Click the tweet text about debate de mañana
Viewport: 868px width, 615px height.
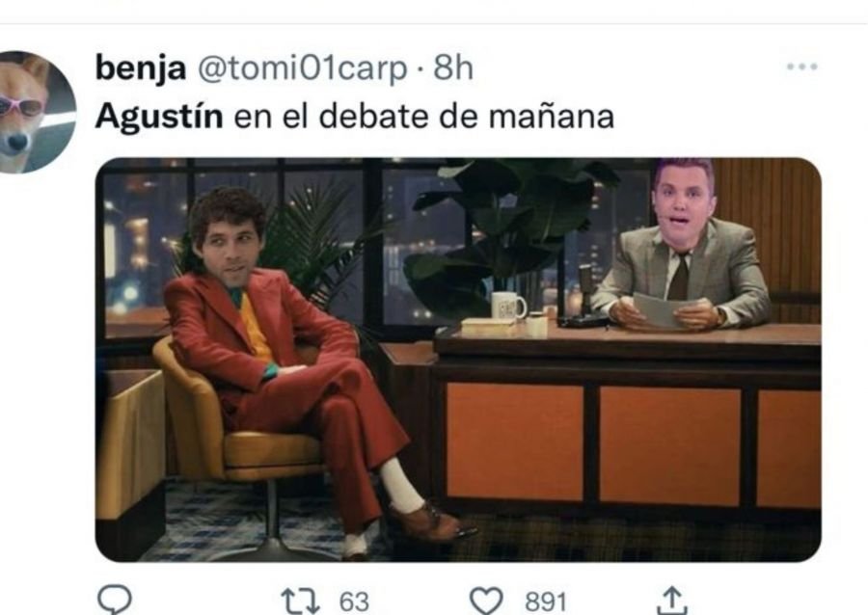[x=355, y=117]
